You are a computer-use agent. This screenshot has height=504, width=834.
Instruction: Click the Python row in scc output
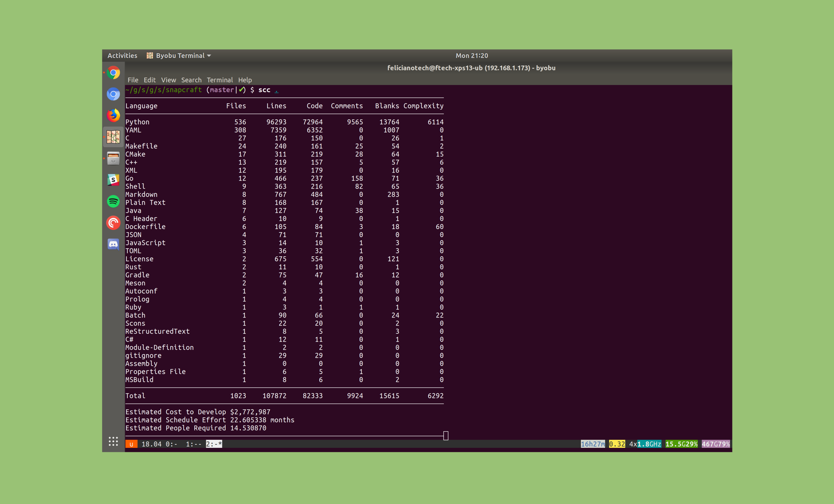pos(284,122)
